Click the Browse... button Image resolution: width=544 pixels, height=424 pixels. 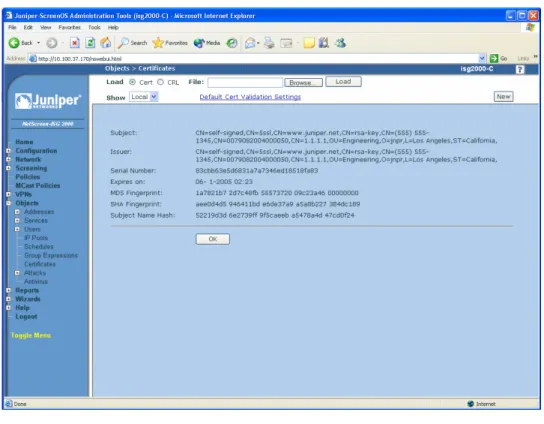click(303, 83)
